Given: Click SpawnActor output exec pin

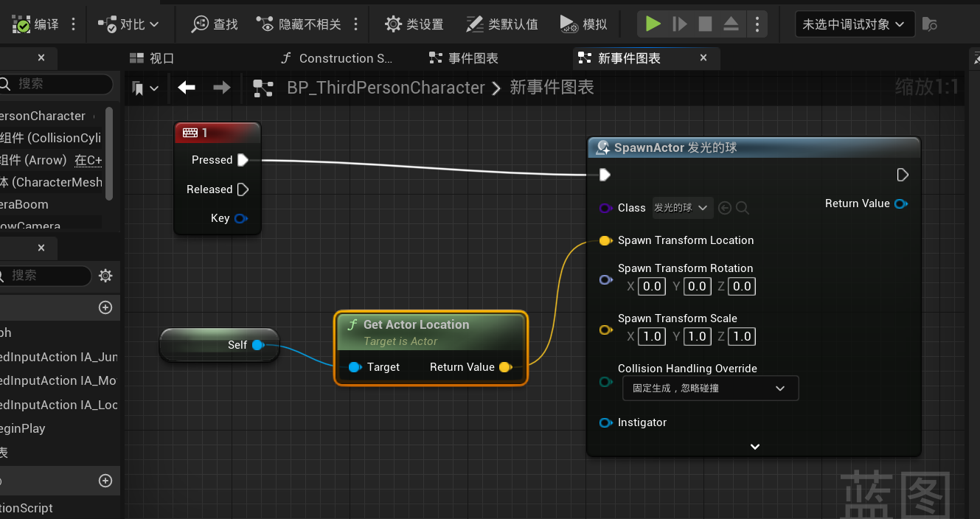Looking at the screenshot, I should tap(903, 175).
